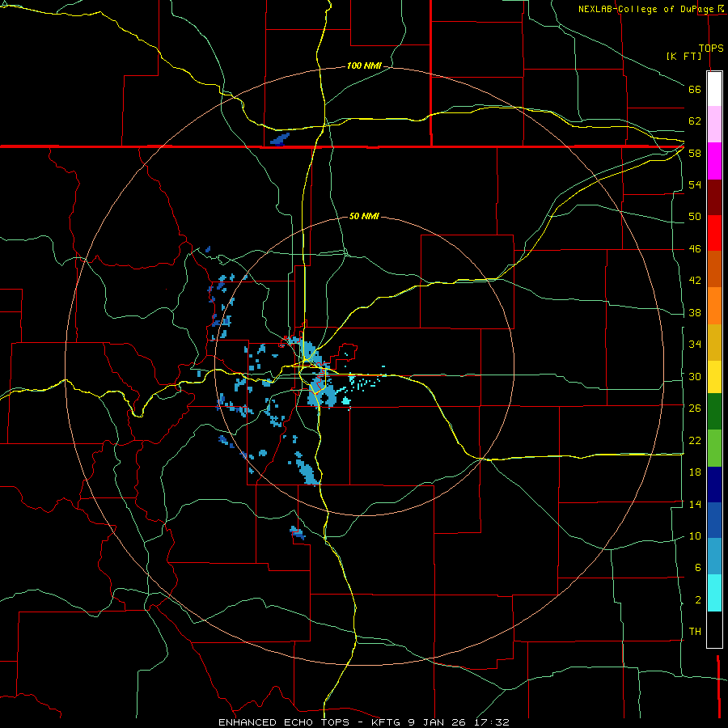Select the dark red 54 kft swatch
The image size is (728, 728).
tap(714, 197)
